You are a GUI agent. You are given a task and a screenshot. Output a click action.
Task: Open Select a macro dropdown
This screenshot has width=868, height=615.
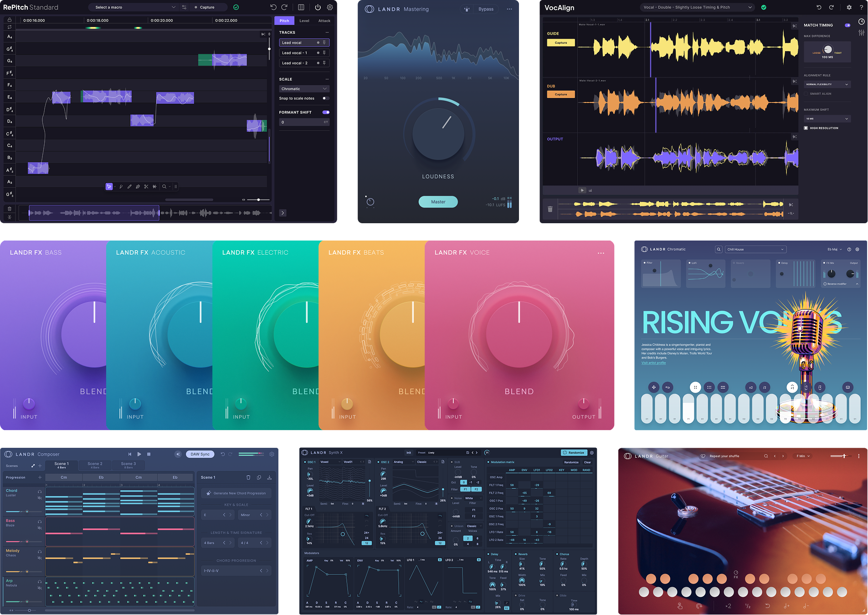134,7
